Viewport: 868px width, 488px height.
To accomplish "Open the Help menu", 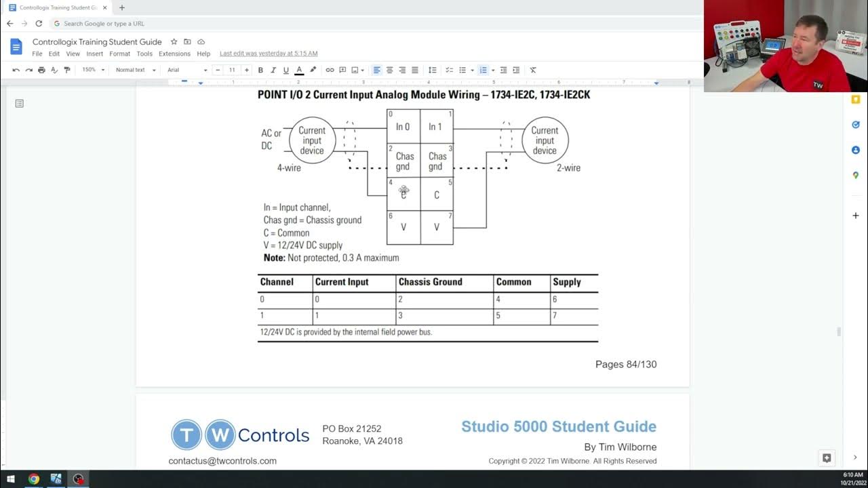I will 203,54.
